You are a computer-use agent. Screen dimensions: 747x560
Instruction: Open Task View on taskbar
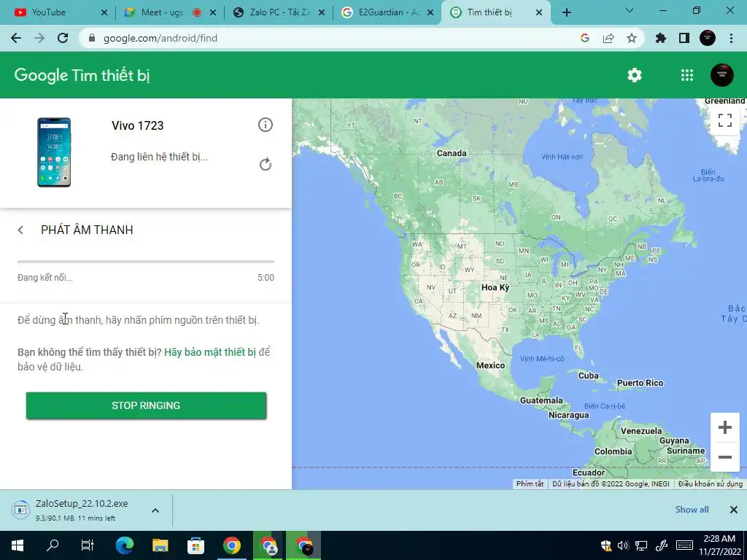point(88,545)
